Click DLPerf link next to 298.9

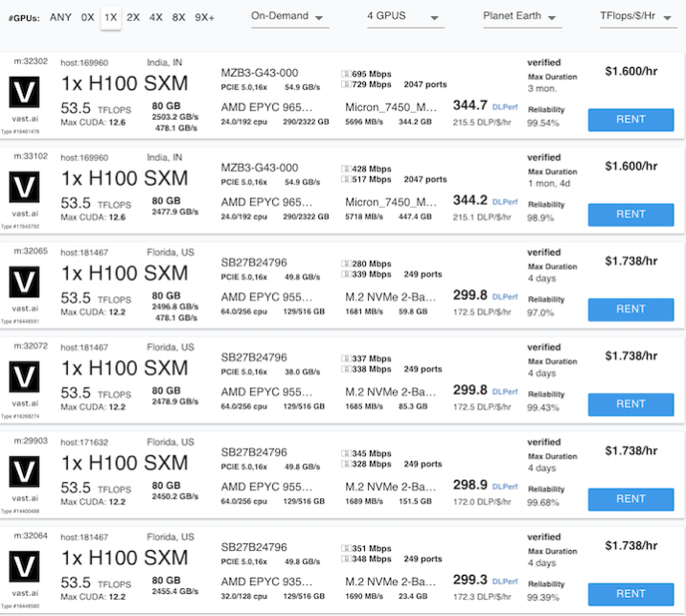coord(505,487)
